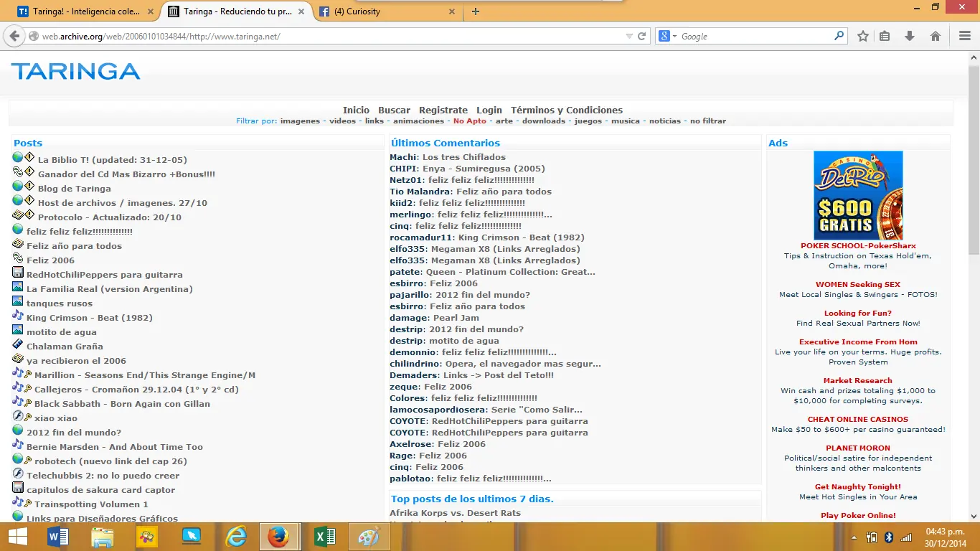
Task: Filter posts by No Apto
Action: pyautogui.click(x=470, y=121)
